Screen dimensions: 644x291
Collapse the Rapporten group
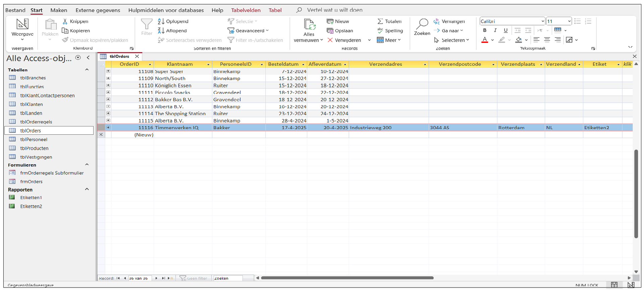(x=87, y=189)
